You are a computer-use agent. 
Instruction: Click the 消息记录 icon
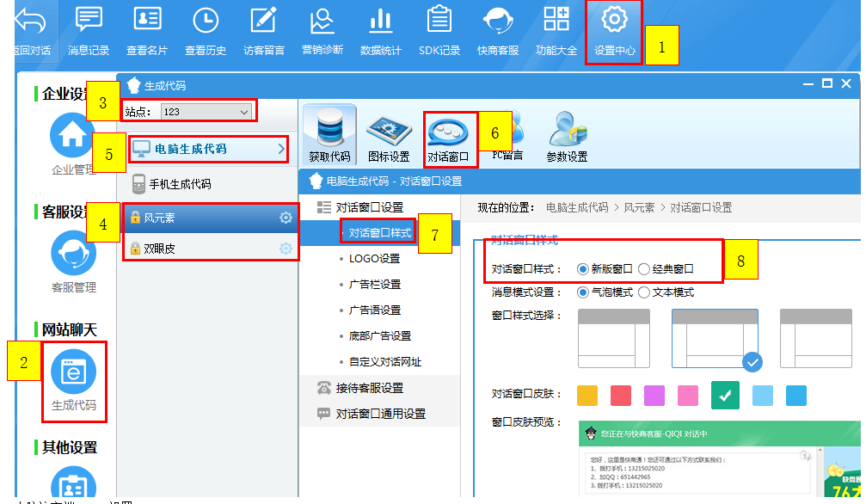[89, 30]
